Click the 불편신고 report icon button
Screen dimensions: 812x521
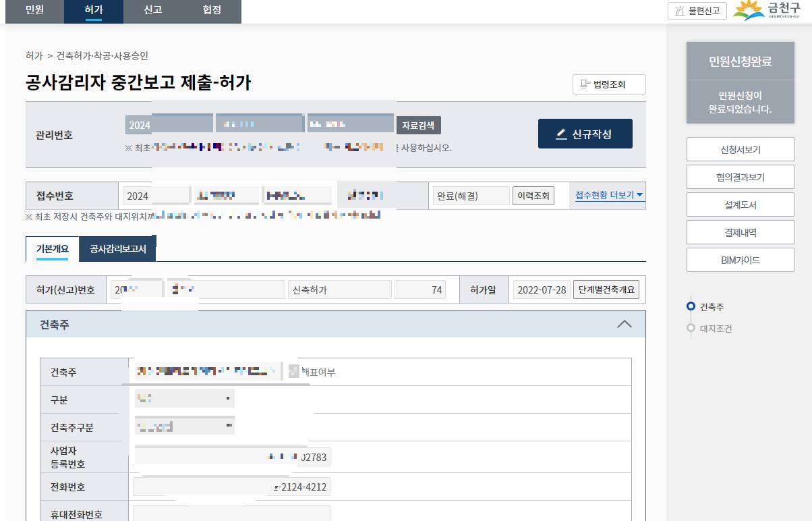pos(697,10)
